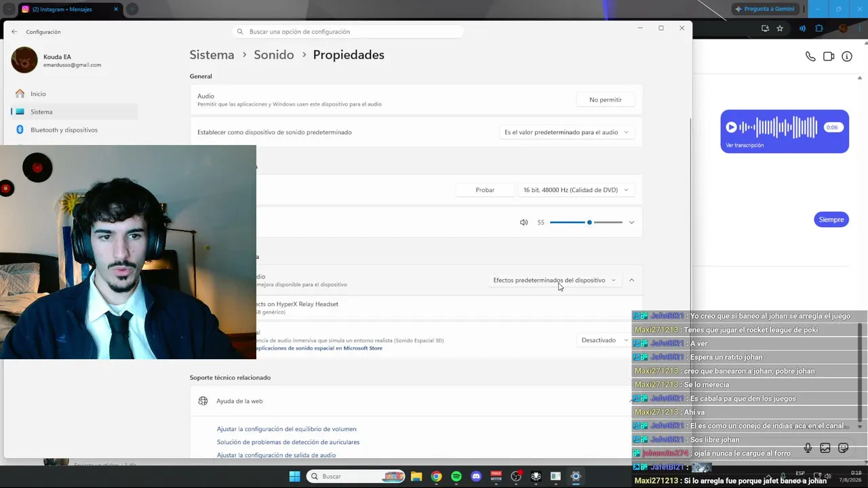Click the globe icon beside Ayuda de la web

click(x=203, y=401)
